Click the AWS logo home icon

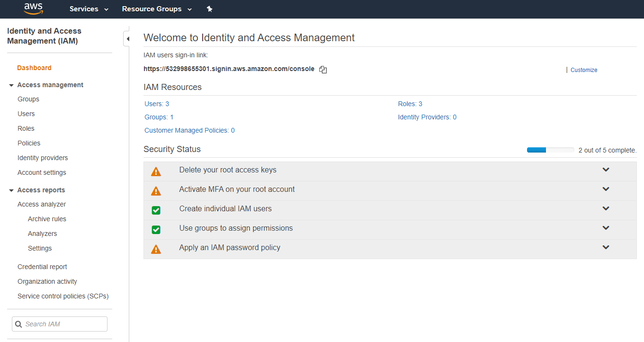34,9
